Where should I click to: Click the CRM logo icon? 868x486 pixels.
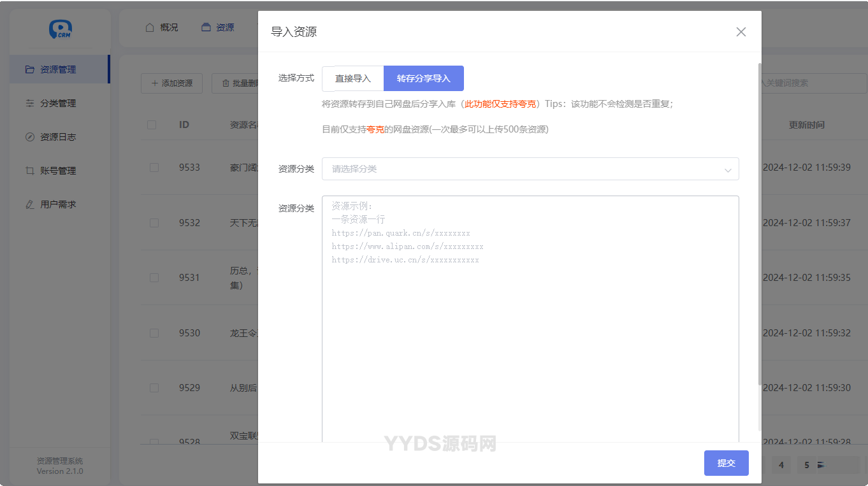point(61,29)
